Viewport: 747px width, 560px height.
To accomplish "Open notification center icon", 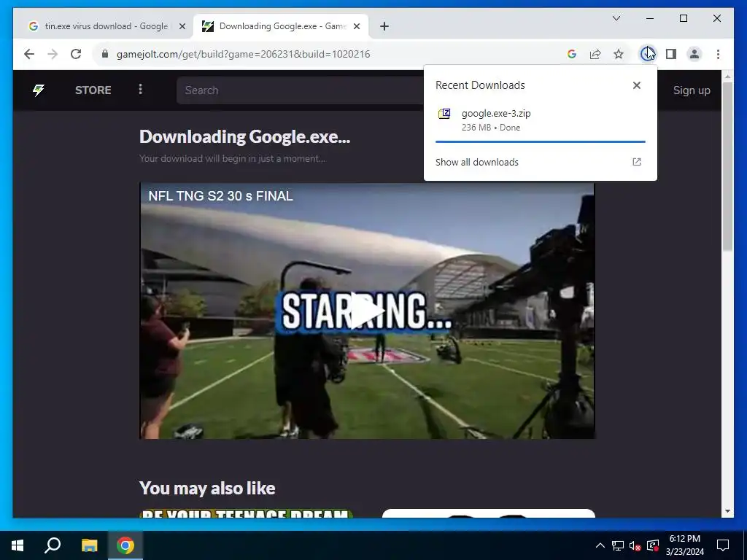I will (x=723, y=545).
